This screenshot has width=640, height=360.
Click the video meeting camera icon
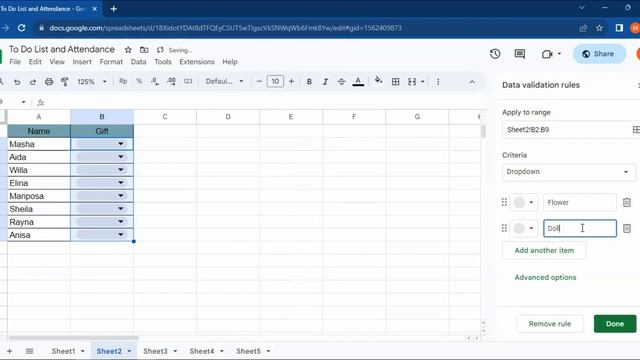pyautogui.click(x=547, y=54)
